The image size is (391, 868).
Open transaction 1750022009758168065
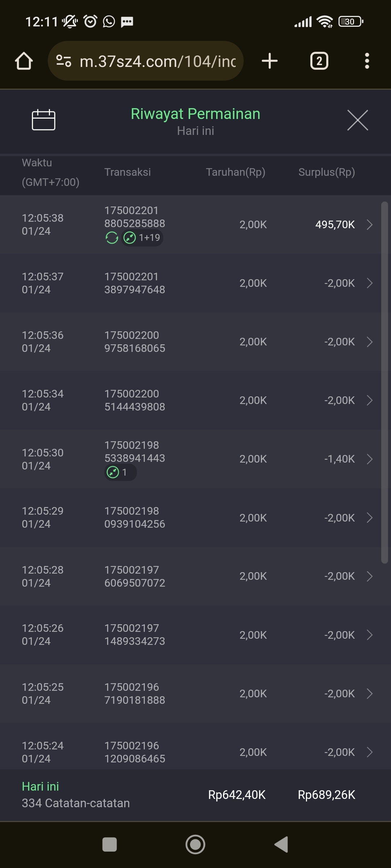pos(135,342)
